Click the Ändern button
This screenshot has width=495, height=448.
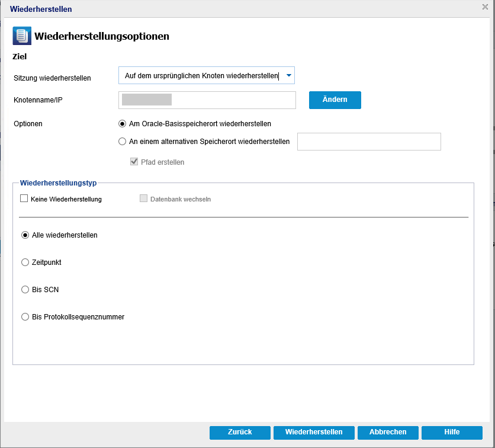tap(335, 100)
